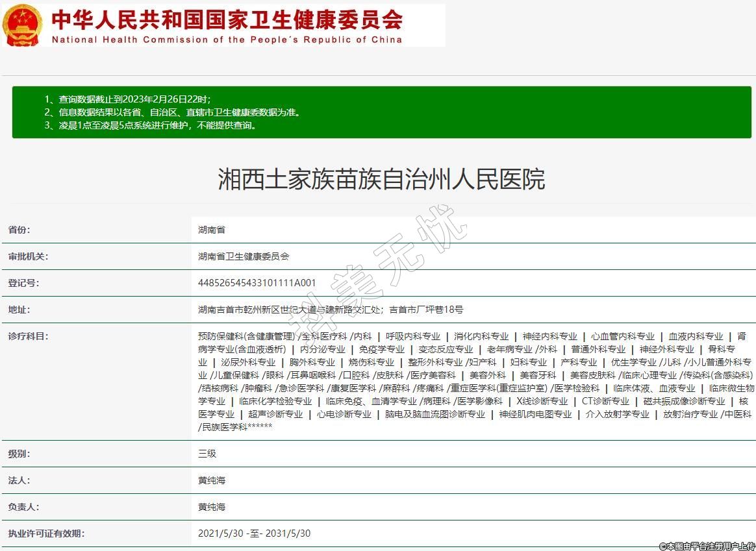Click the hospital address text
The width and height of the screenshot is (756, 551).
(331, 310)
